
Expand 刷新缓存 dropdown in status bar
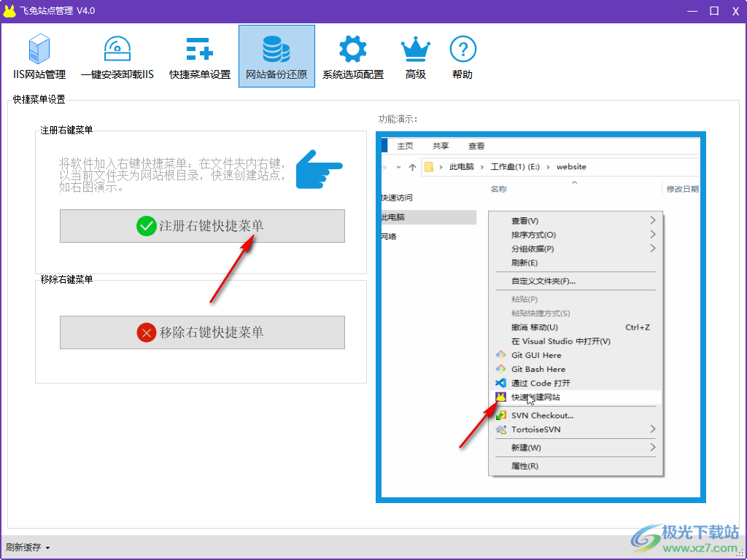[28, 548]
